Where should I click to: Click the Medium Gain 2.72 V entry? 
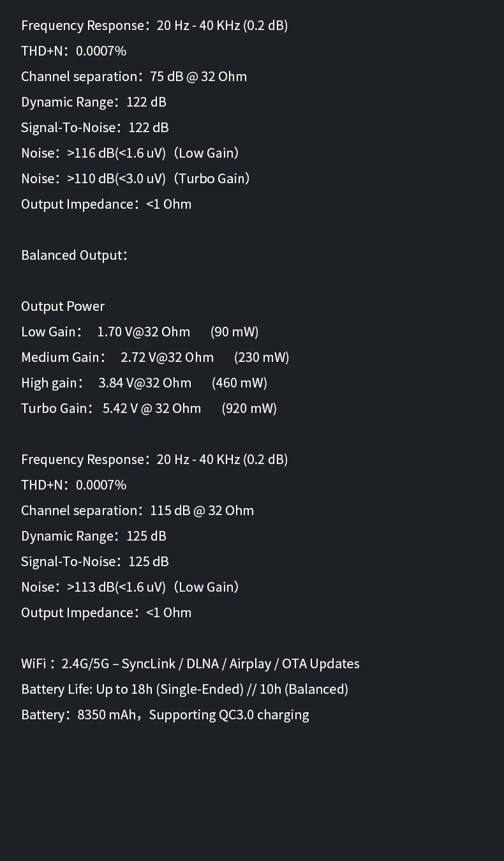click(x=117, y=357)
